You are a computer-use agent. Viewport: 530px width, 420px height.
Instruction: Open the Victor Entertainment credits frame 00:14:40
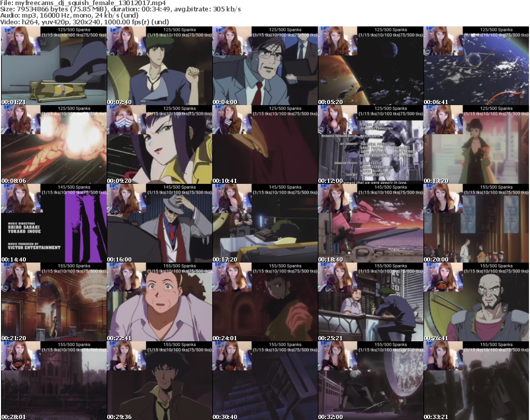click(54, 224)
